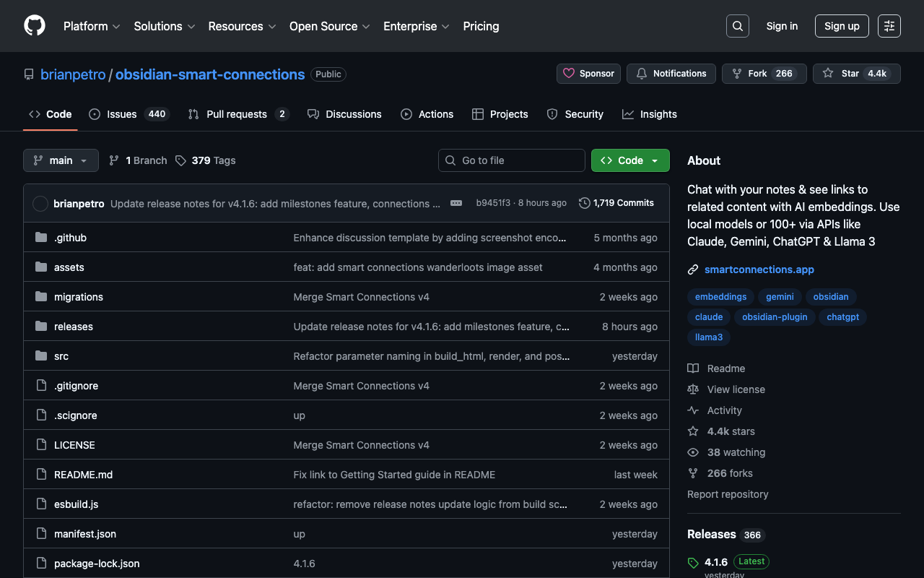Open the smartconnections.app link
This screenshot has width=924, height=578.
[759, 269]
